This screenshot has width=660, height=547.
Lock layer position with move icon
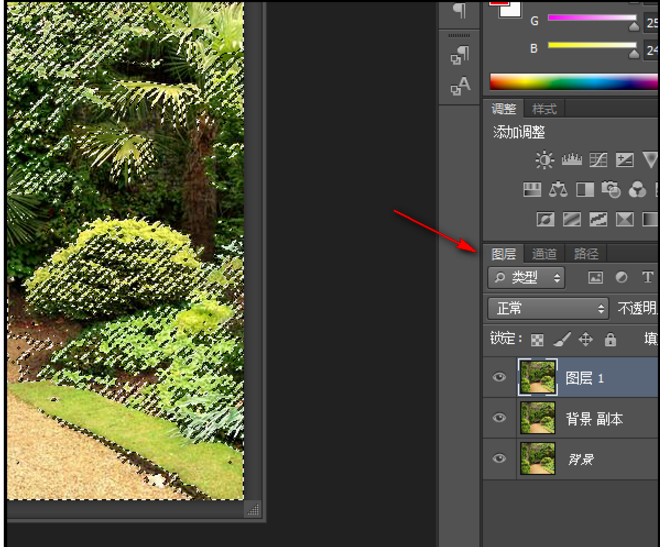(x=586, y=339)
